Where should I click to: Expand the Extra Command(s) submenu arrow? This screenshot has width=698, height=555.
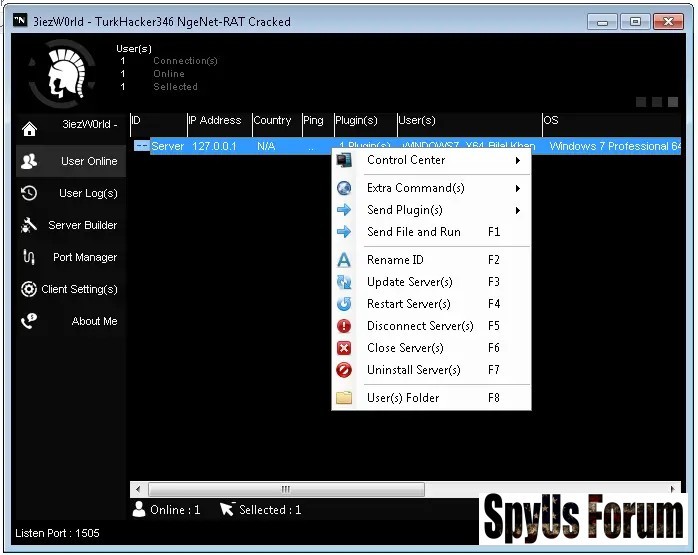coord(517,188)
